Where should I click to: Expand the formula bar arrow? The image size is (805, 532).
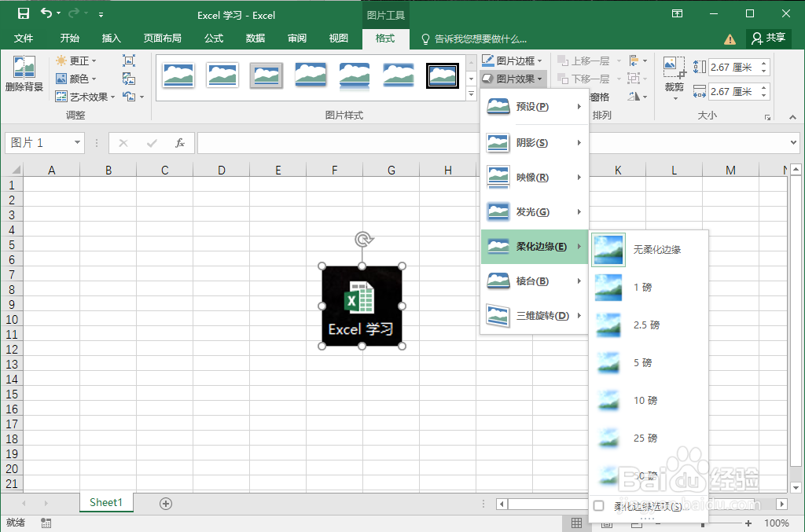(794, 142)
